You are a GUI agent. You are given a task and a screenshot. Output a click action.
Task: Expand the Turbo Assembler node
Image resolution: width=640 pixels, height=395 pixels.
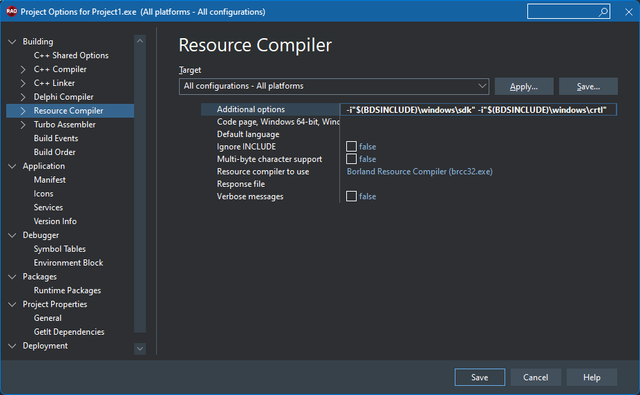[23, 125]
